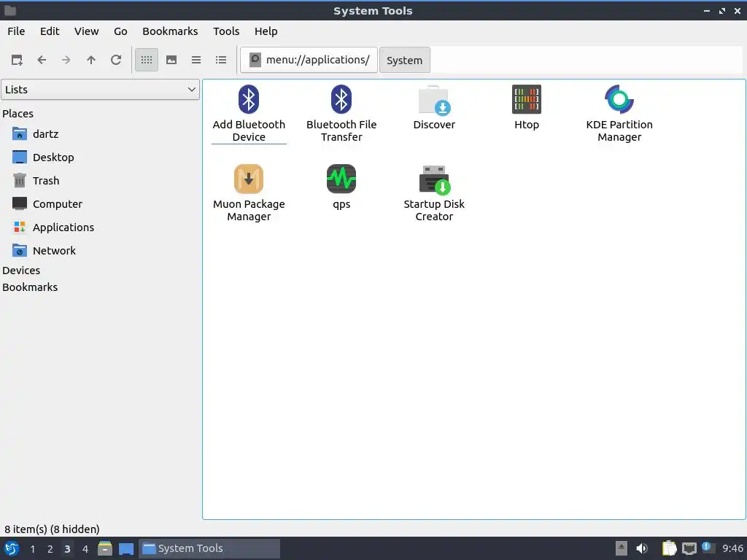The height and width of the screenshot is (560, 747).
Task: Collapse the Places section header
Action: [18, 114]
